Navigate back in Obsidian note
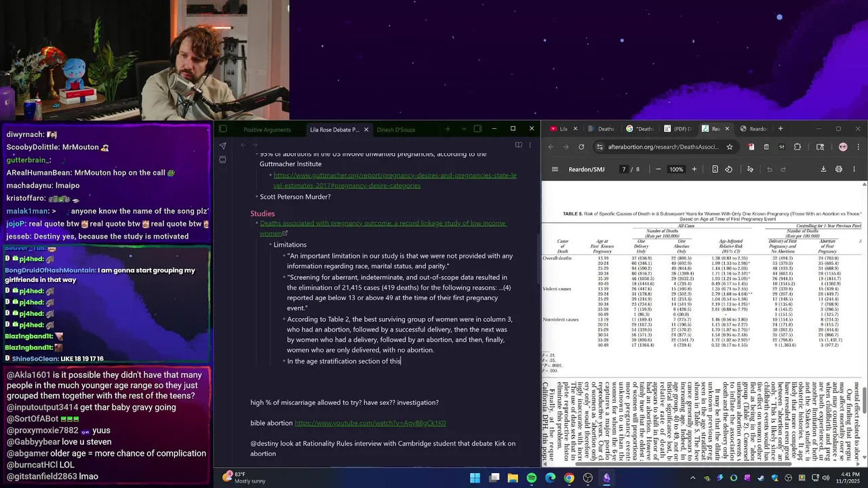The width and height of the screenshot is (868, 488). 243,145
